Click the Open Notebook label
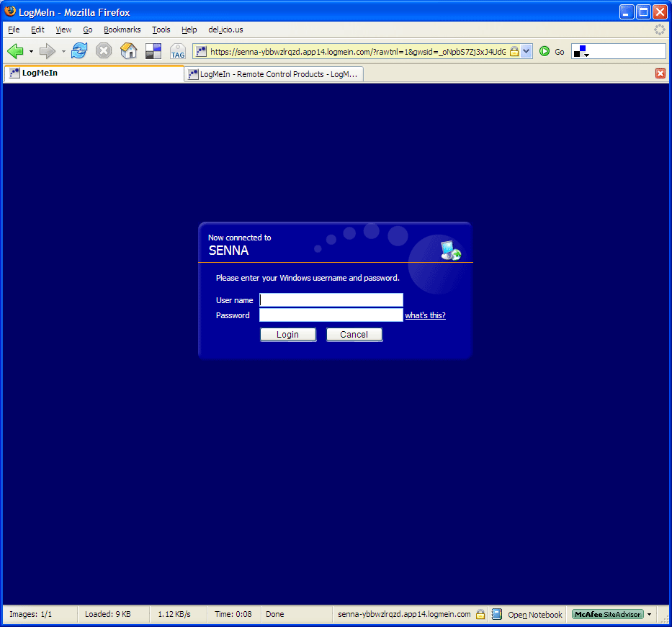 [535, 615]
